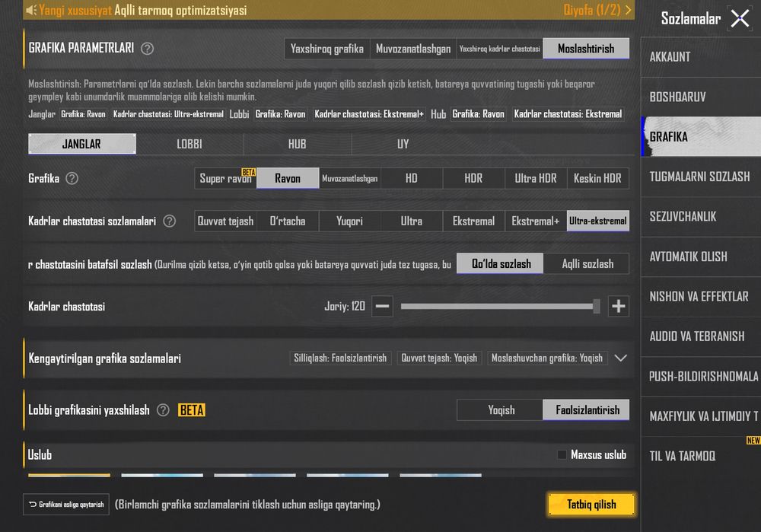
Task: Enable the Maxsus uslub checkbox
Action: [x=562, y=455]
